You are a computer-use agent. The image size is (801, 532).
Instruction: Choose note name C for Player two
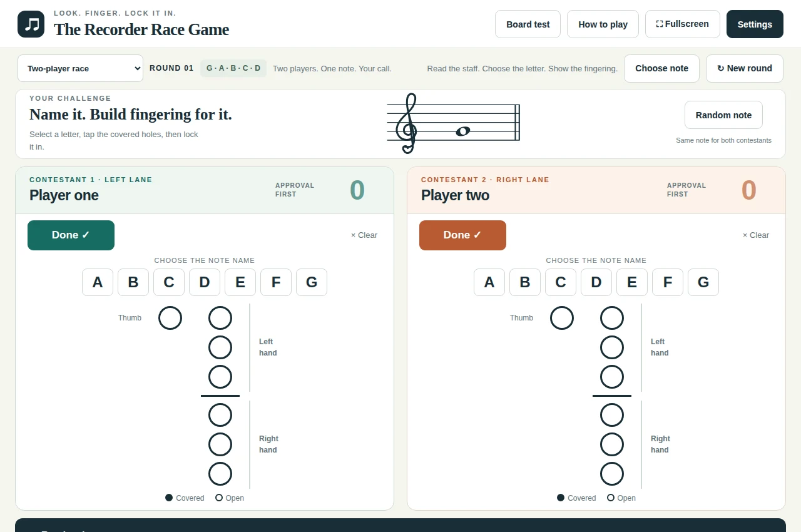pos(561,282)
